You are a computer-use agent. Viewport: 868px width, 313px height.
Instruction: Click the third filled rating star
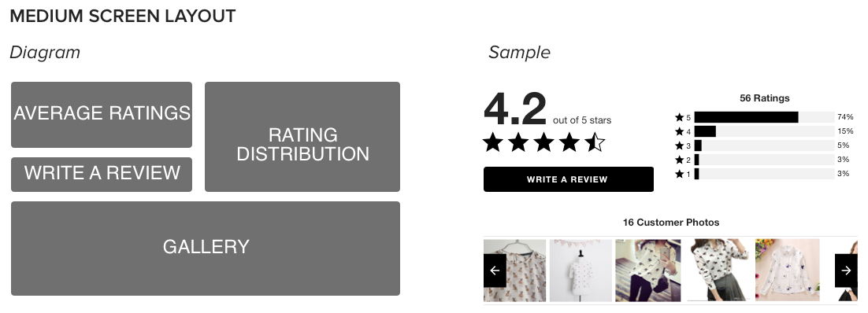[x=543, y=142]
